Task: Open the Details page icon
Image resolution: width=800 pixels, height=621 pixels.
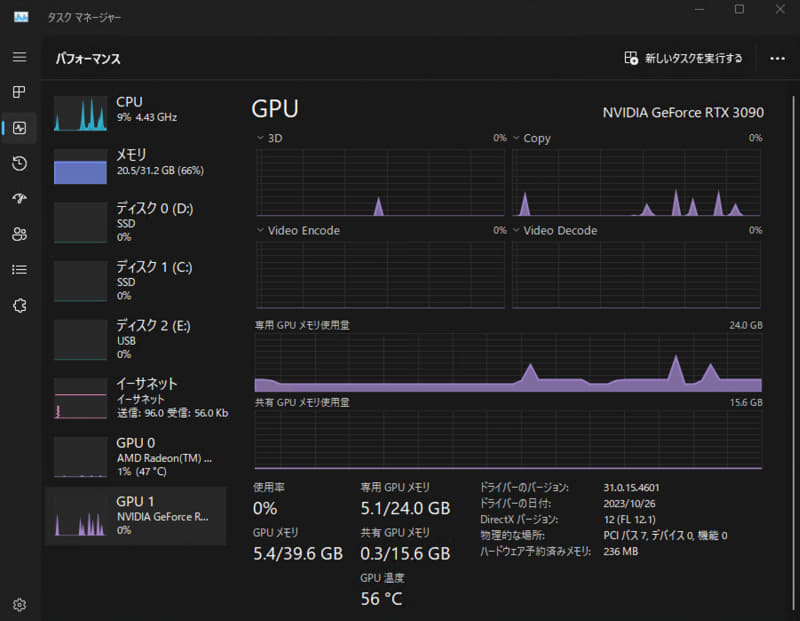Action: (19, 269)
